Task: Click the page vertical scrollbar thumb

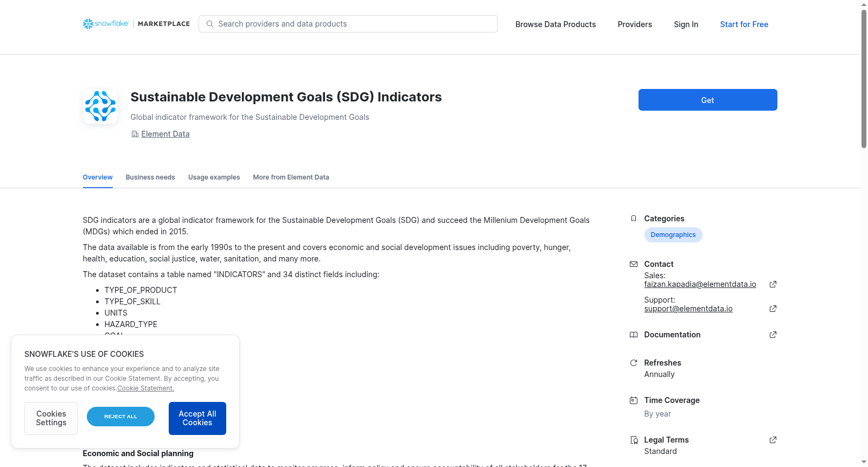Action: click(864, 79)
